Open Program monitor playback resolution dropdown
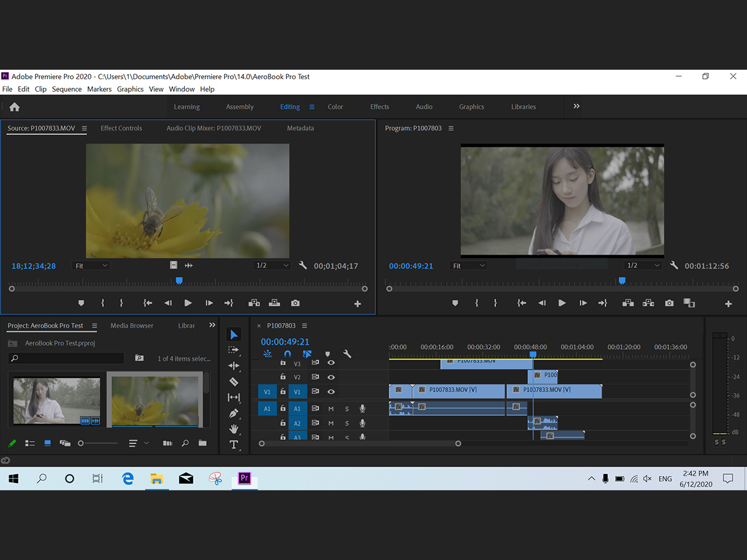The width and height of the screenshot is (747, 560). tap(642, 266)
